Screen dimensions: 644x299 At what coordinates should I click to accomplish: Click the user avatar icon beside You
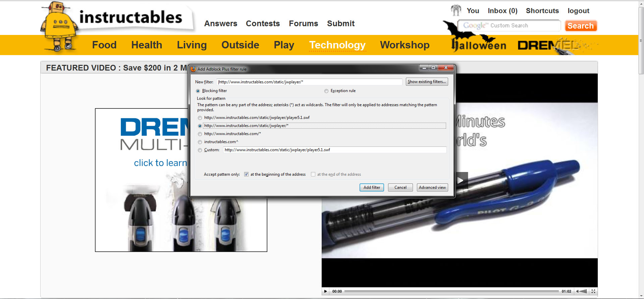(x=456, y=10)
